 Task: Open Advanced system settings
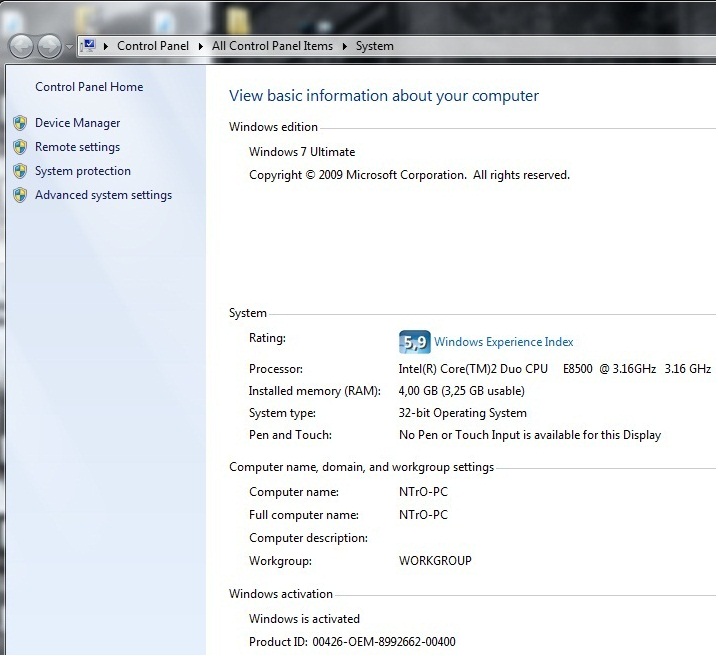pyautogui.click(x=103, y=195)
